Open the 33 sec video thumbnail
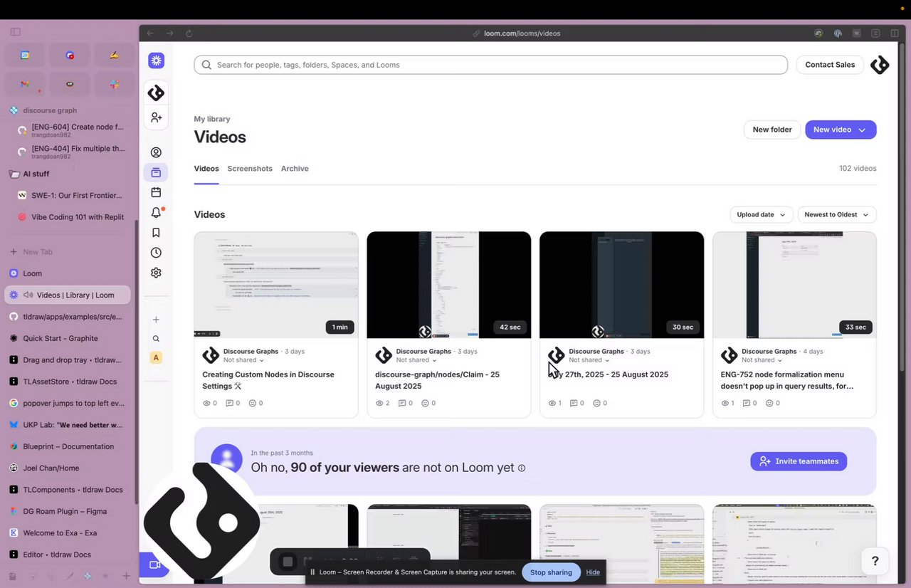 (794, 285)
